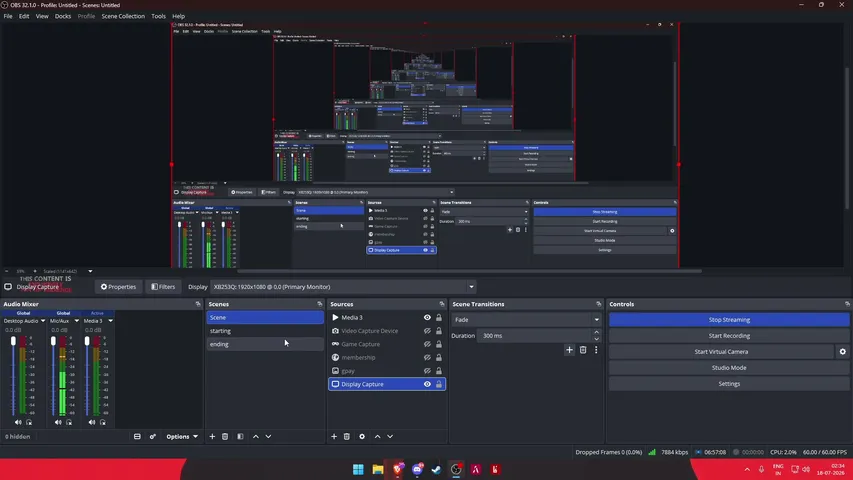Configure virtual camera gear icon
The height and width of the screenshot is (480, 853).
843,352
